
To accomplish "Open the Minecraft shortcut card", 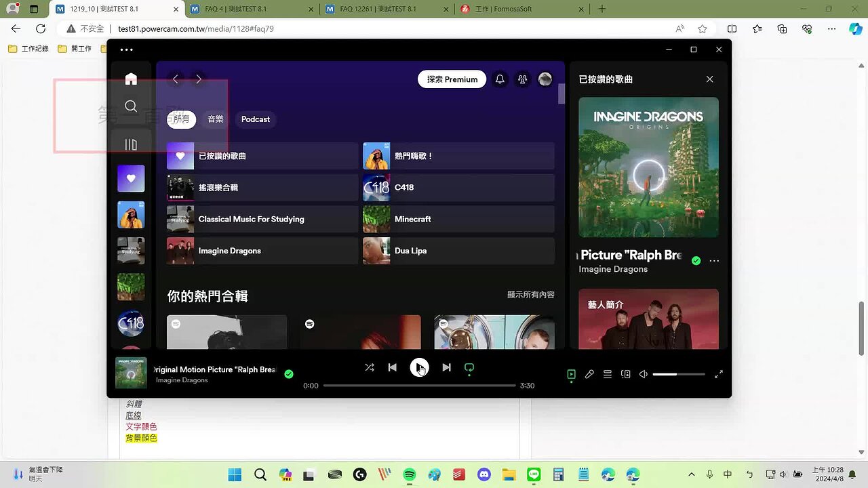I will (458, 219).
